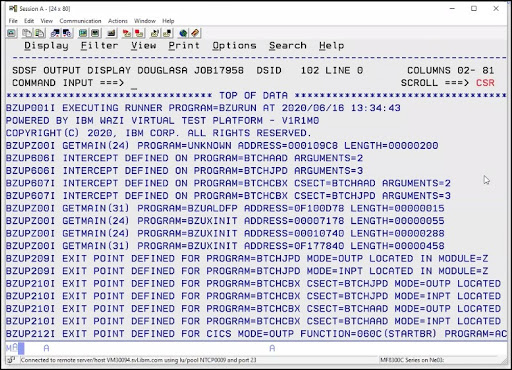Click BZUP210I CSECT=BTCHJPD MODE=INPT line
Image resolution: width=512 pixels, height=370 pixels.
tap(253, 296)
